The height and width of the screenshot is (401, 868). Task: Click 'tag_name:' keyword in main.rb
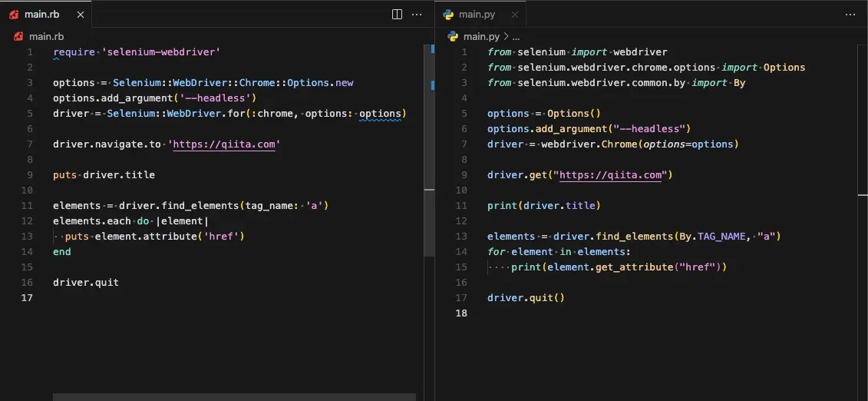tap(272, 205)
